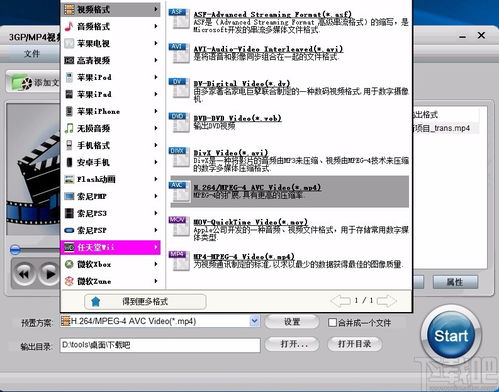This screenshot has width=499, height=392.
Task: Select the ASF Advanced Streaming Format icon
Action: click(179, 18)
